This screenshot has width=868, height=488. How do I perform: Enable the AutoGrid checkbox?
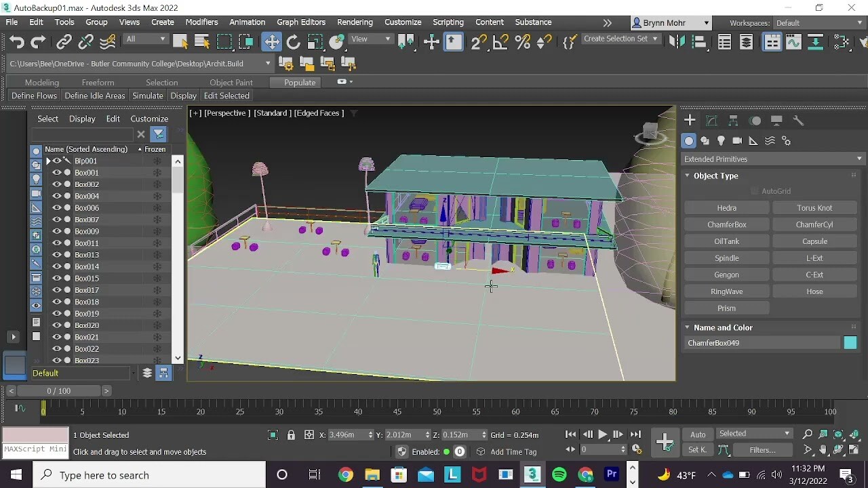(x=755, y=191)
